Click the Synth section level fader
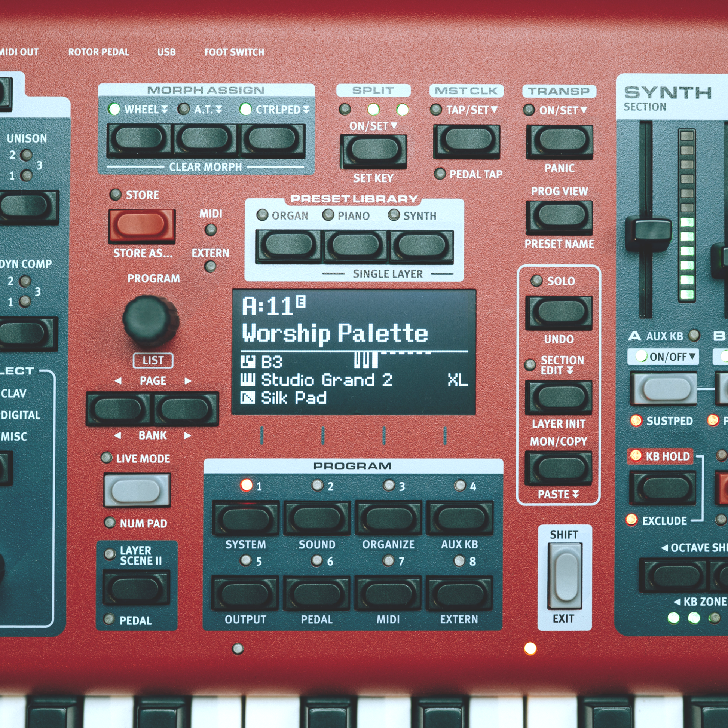The width and height of the screenshot is (728, 728). (x=648, y=232)
